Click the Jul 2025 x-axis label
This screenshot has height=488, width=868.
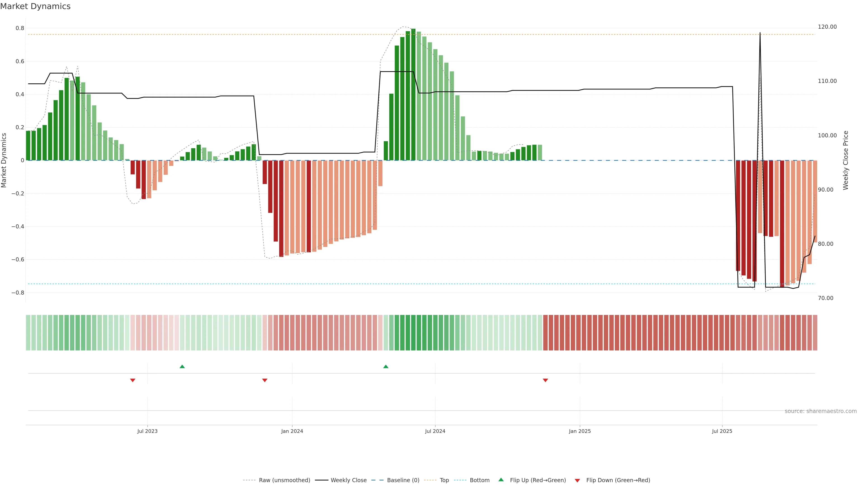(x=722, y=431)
